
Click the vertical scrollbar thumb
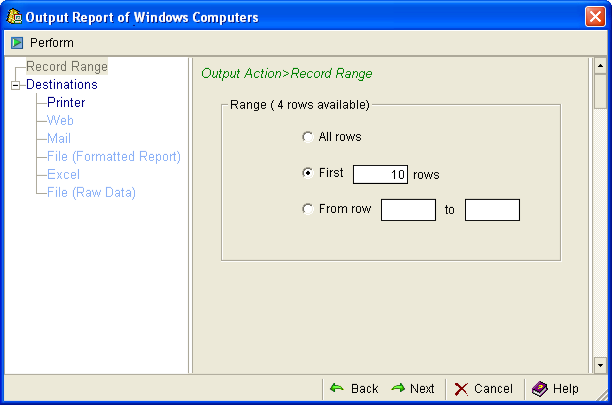click(x=600, y=91)
